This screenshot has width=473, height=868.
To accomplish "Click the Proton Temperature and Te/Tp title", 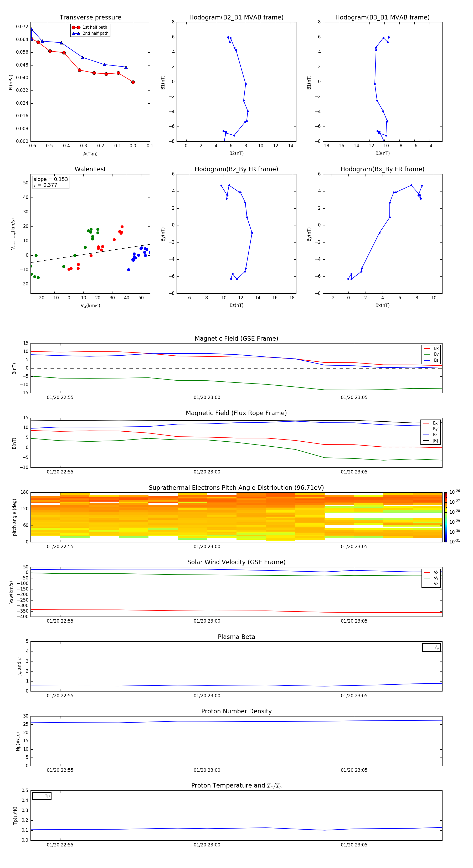I will point(236,786).
